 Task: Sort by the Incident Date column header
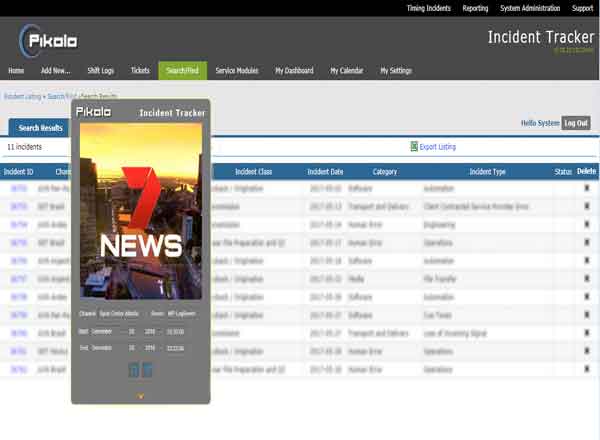[325, 172]
